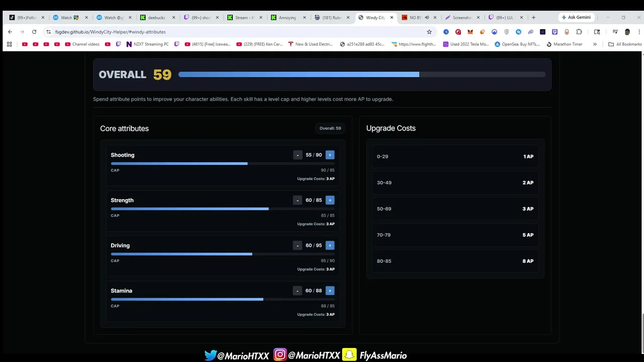The height and width of the screenshot is (362, 644).
Task: Switch to the Screenshot tab
Action: [x=461, y=18]
